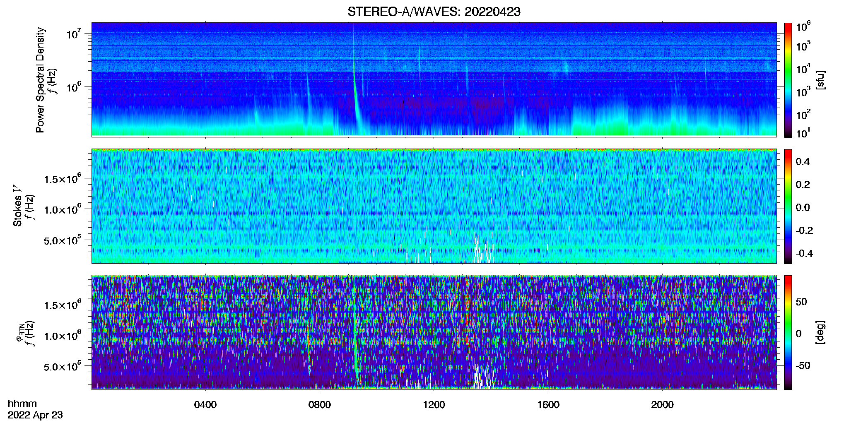Click the 5.0×10^5 tick of Stokes V panel
Viewport: 868px width, 447px height.
coord(63,240)
